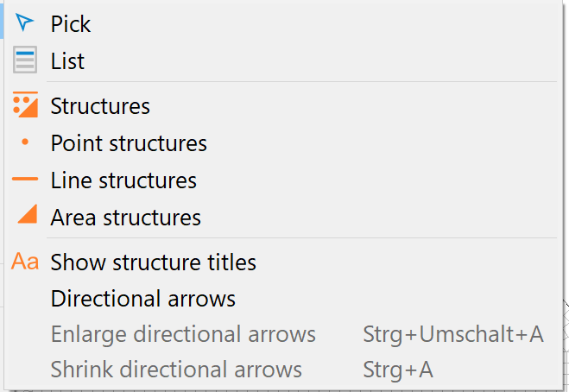This screenshot has width=569, height=392.
Task: Click the blue Pick arrow cursor icon
Action: click(25, 22)
